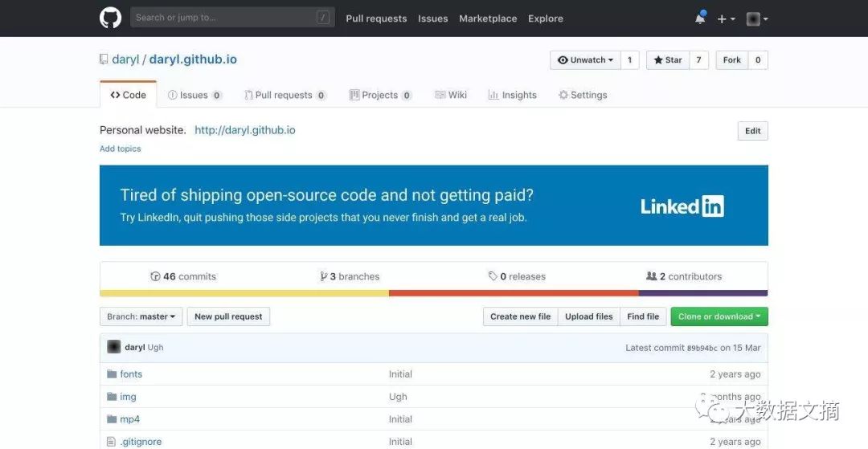Screen dimensions: 868x449
Task: Open the 3 branches link
Action: (x=350, y=276)
